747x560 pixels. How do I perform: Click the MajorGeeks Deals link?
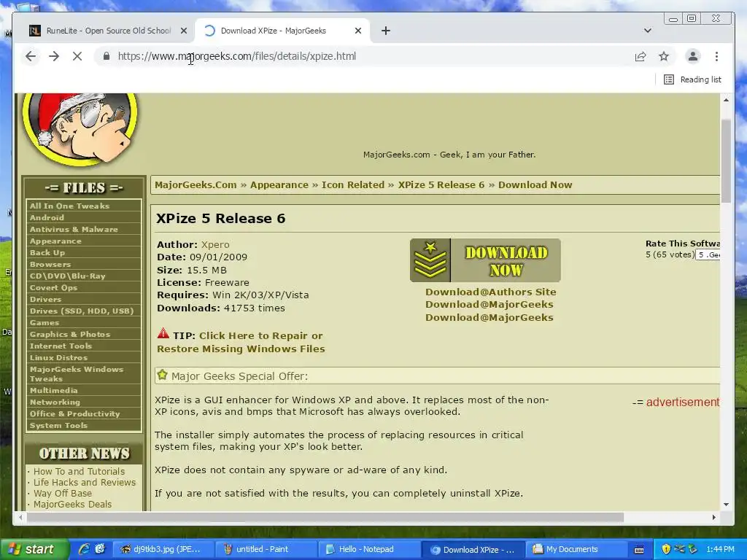(x=72, y=505)
